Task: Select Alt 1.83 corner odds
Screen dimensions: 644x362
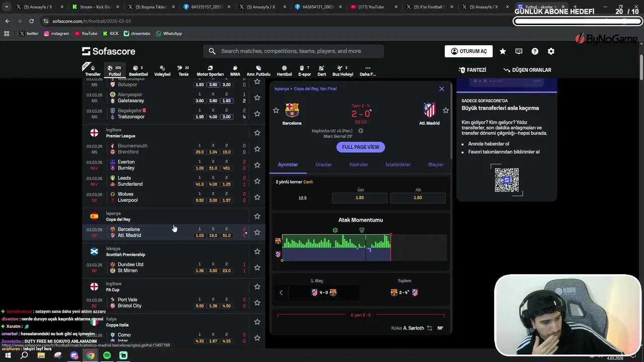Action: coord(418,198)
